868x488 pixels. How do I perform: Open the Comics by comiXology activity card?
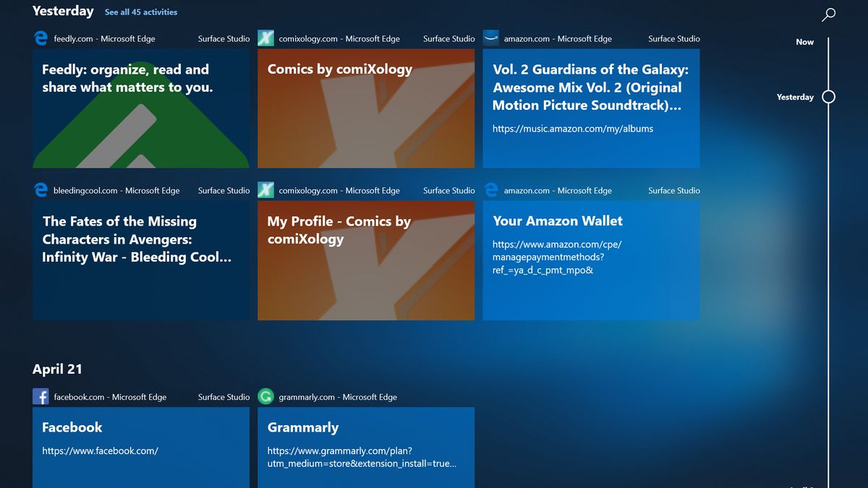[x=366, y=108]
